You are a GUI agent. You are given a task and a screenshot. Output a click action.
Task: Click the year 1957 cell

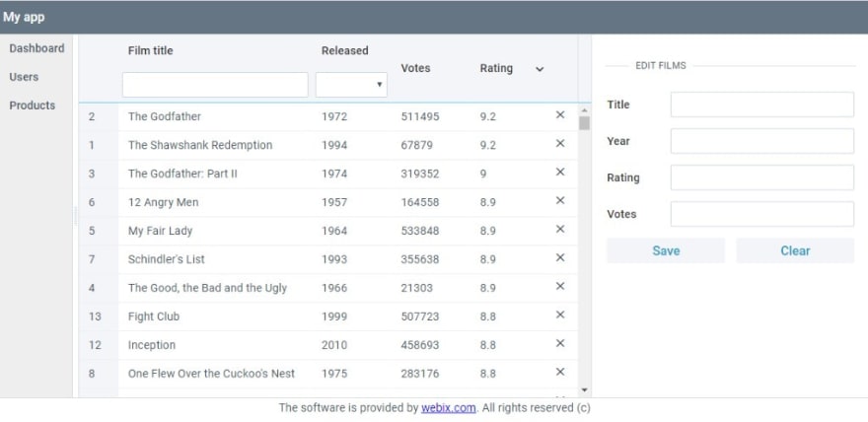[x=334, y=202]
